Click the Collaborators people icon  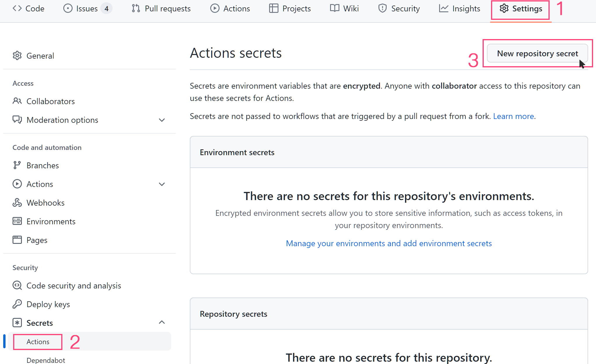tap(17, 101)
